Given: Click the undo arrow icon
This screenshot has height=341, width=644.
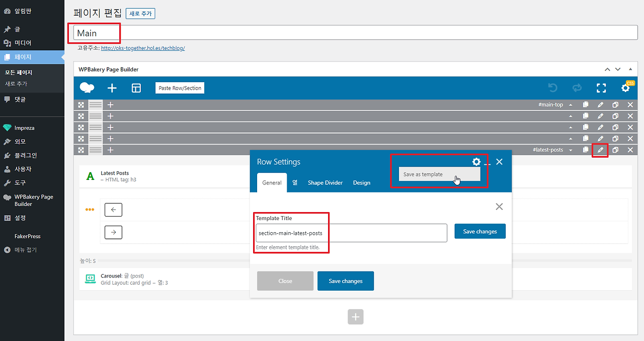Looking at the screenshot, I should point(553,88).
